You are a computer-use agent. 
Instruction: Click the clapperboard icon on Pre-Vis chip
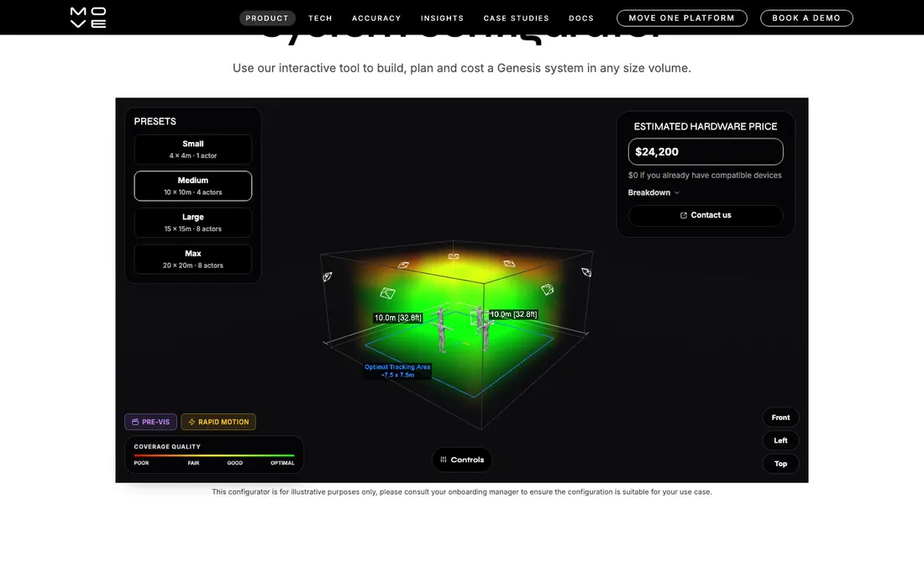[135, 422]
